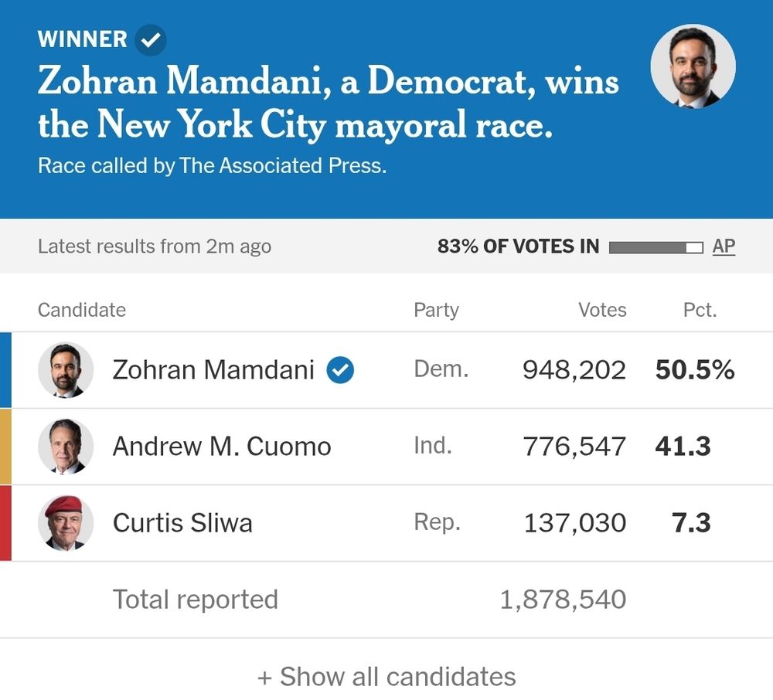
Task: Click the Zohran Mamdani candidate name
Action: tap(213, 370)
